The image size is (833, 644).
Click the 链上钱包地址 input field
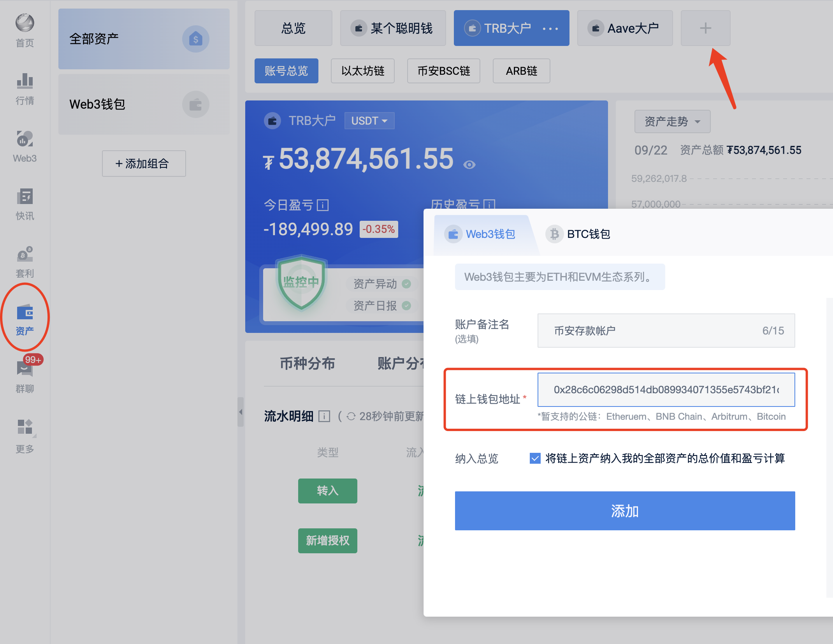click(x=666, y=390)
